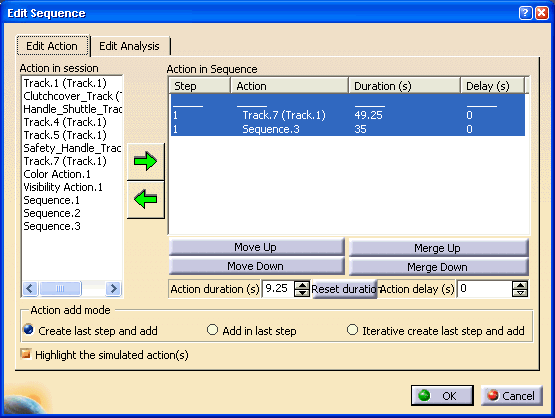Click the session list horizontal scrollbar thumb

click(x=61, y=288)
